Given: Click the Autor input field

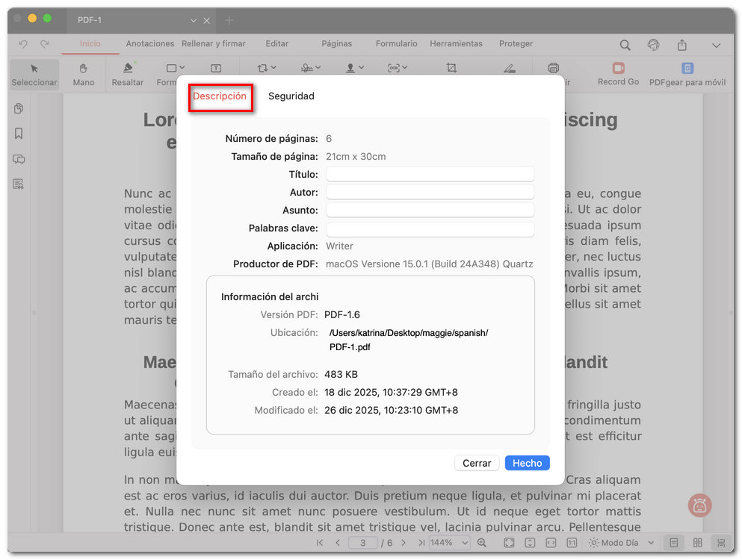Looking at the screenshot, I should pos(430,192).
